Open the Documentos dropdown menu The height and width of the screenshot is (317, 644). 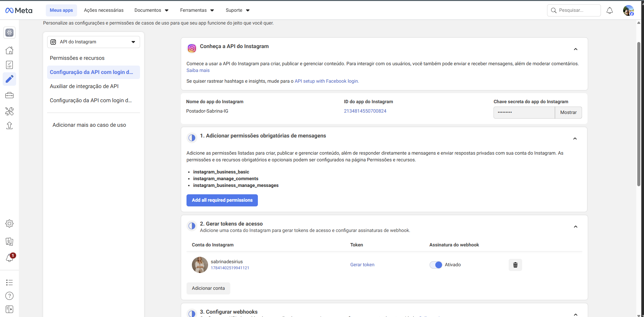(151, 10)
